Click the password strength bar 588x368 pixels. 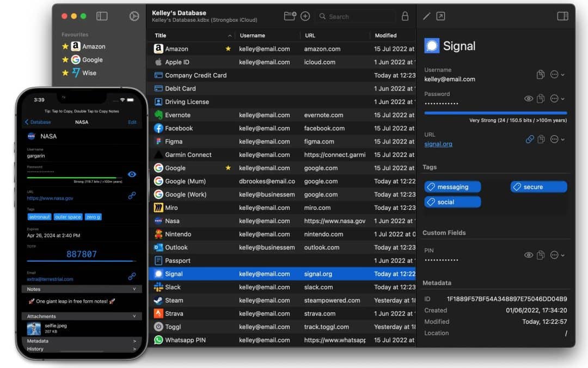pyautogui.click(x=495, y=113)
